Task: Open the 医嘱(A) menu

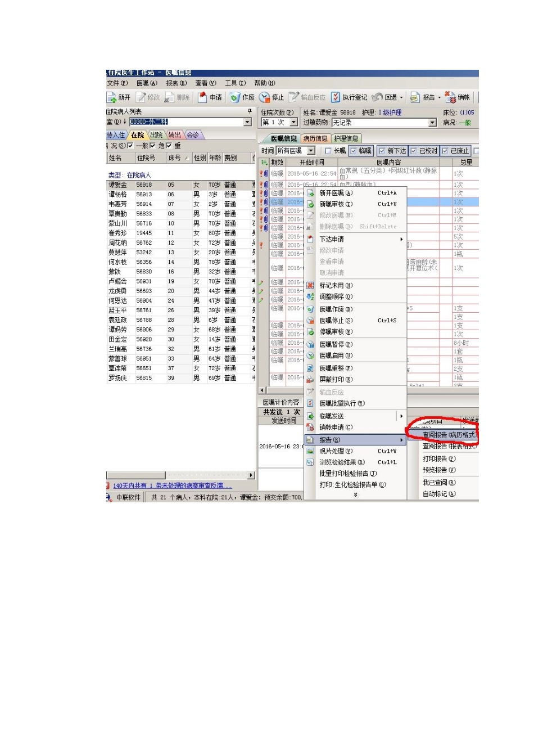Action: point(147,83)
